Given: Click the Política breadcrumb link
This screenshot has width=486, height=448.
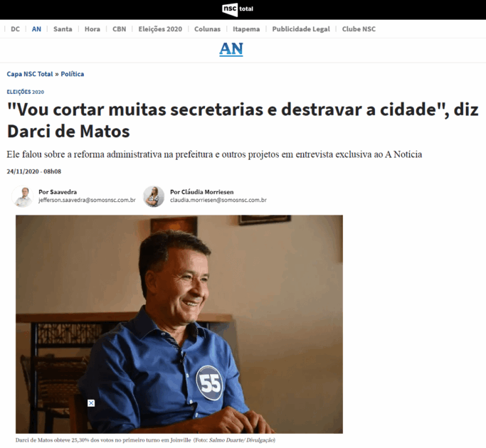Looking at the screenshot, I should (72, 74).
